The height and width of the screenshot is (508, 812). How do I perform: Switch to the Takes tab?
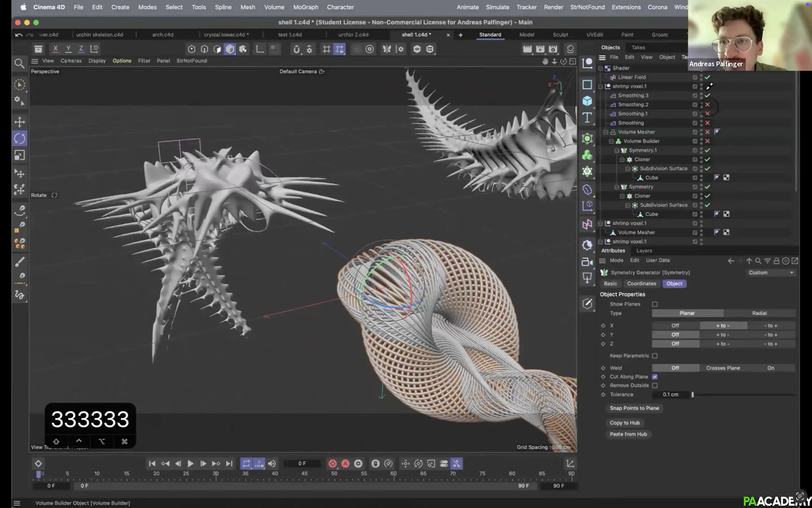click(638, 48)
